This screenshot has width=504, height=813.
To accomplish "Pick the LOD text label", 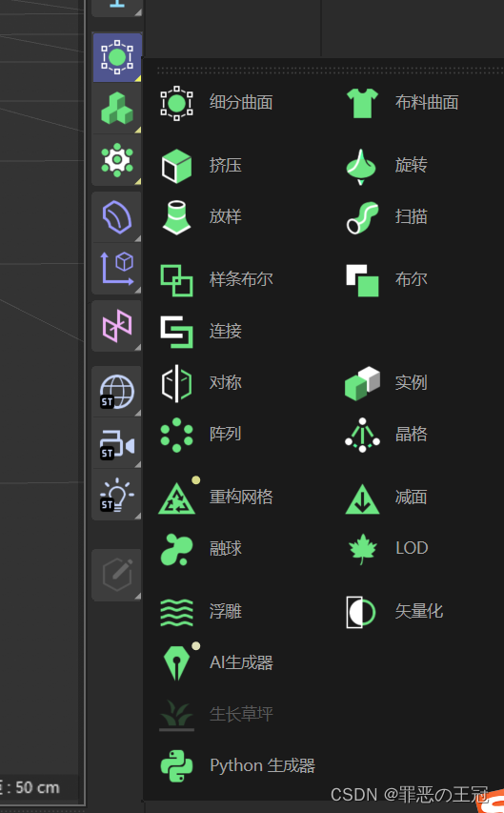I will pyautogui.click(x=412, y=548).
